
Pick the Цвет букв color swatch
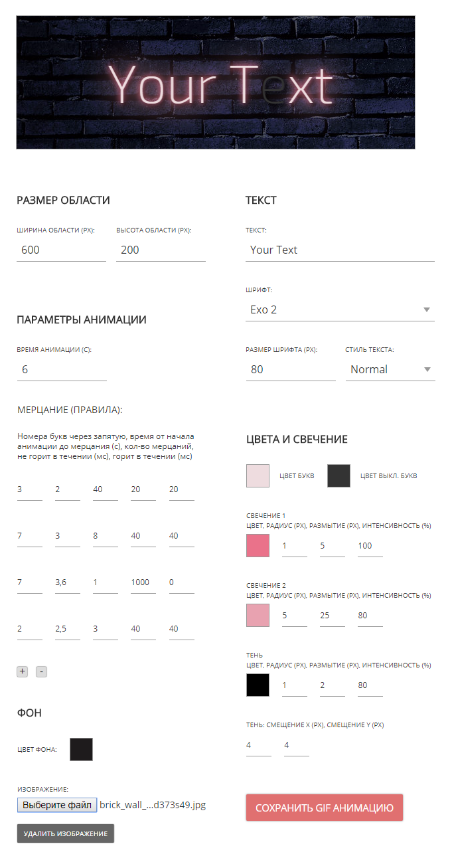click(258, 476)
